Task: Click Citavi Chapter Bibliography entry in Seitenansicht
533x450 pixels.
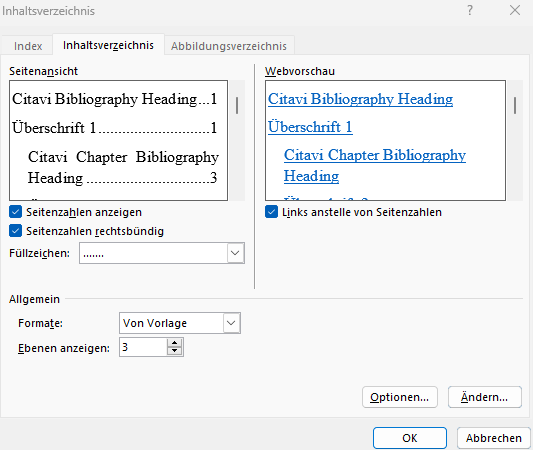Action: (x=123, y=167)
